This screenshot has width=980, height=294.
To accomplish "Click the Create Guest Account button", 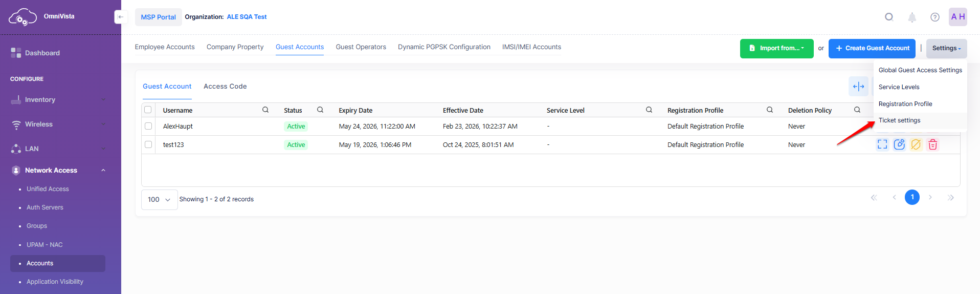I will click(872, 48).
